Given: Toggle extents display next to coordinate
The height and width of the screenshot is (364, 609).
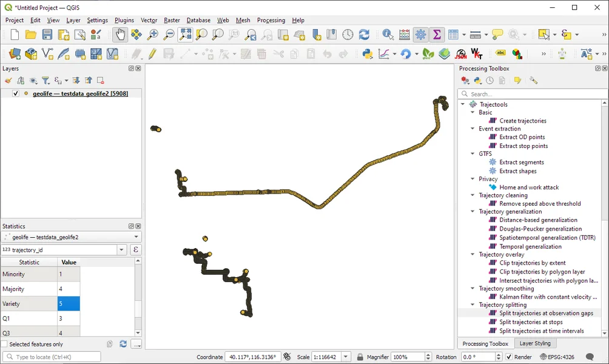Looking at the screenshot, I should 287,357.
